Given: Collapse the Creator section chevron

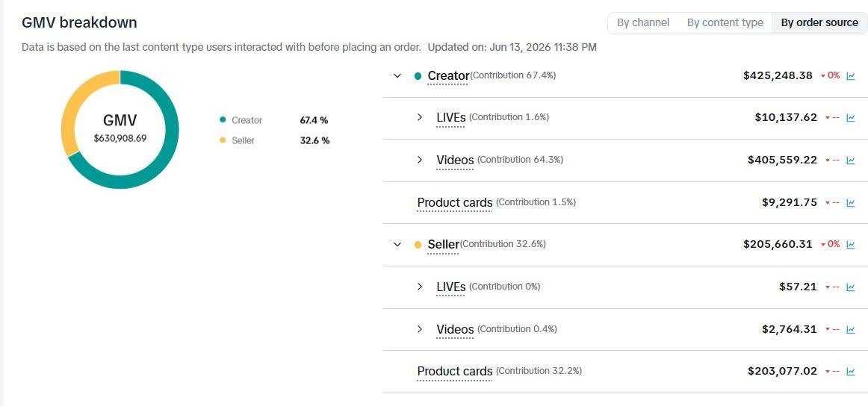Looking at the screenshot, I should 397,76.
